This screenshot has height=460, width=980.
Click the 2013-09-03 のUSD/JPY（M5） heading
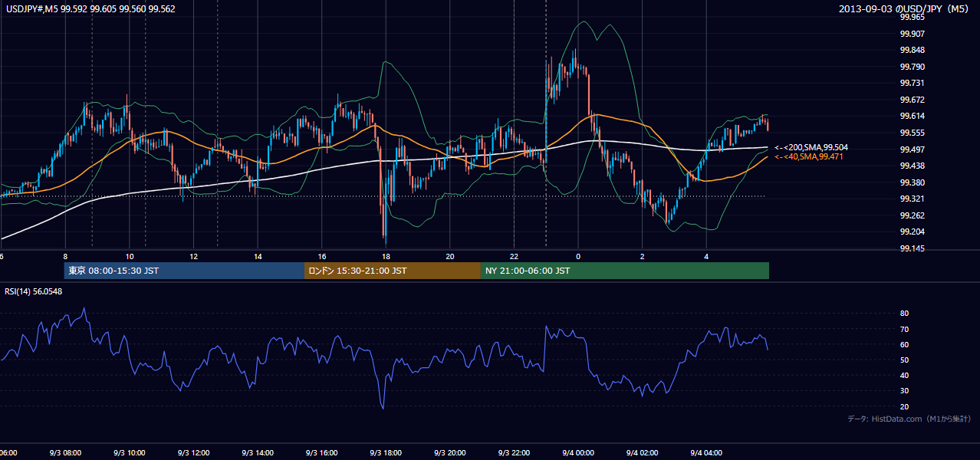click(x=905, y=9)
